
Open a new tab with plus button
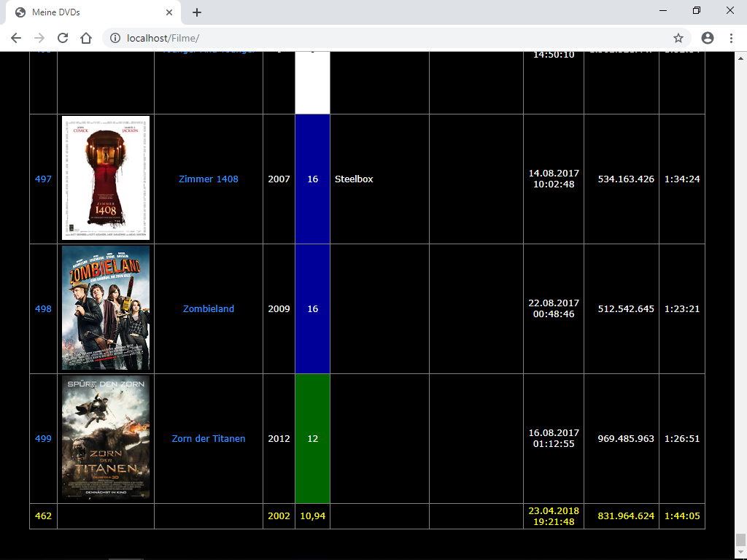coord(197,12)
